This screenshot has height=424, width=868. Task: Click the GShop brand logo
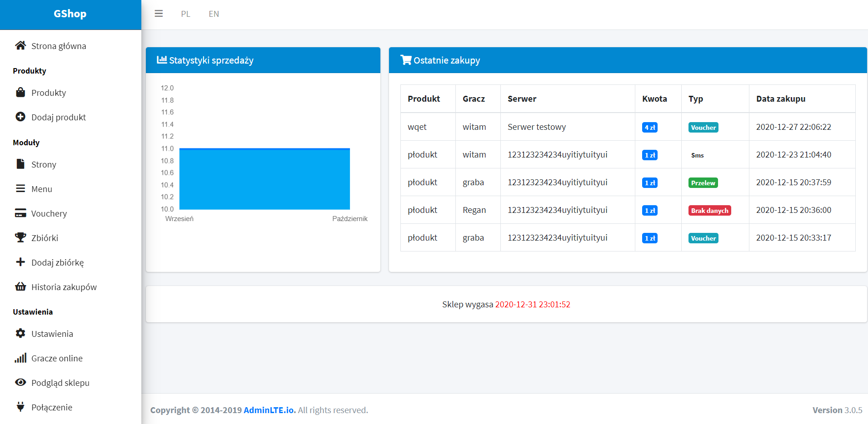[x=70, y=14]
